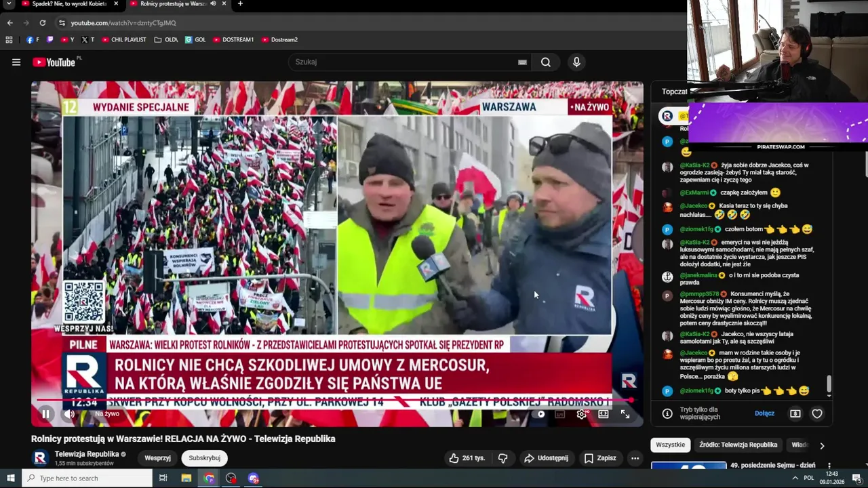The width and height of the screenshot is (868, 488).
Task: Dislike the video with thumbs down
Action: (x=502, y=458)
